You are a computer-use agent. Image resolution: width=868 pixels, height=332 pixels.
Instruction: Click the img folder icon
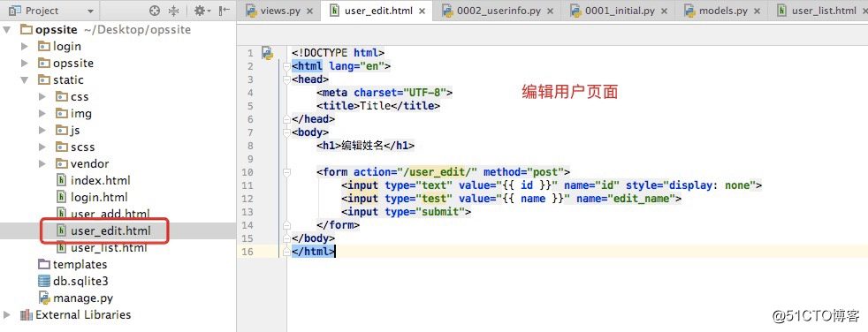(x=62, y=113)
